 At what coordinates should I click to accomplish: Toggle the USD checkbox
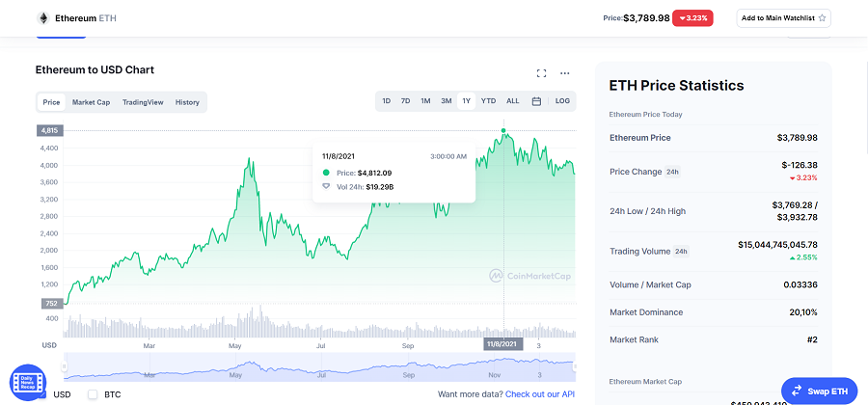point(42,394)
